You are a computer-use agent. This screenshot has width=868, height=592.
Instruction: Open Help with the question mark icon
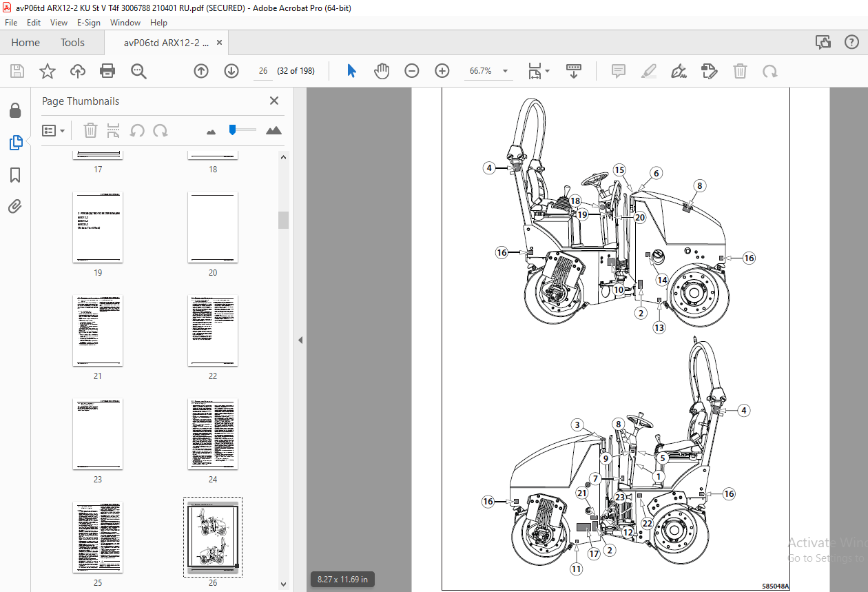(851, 42)
